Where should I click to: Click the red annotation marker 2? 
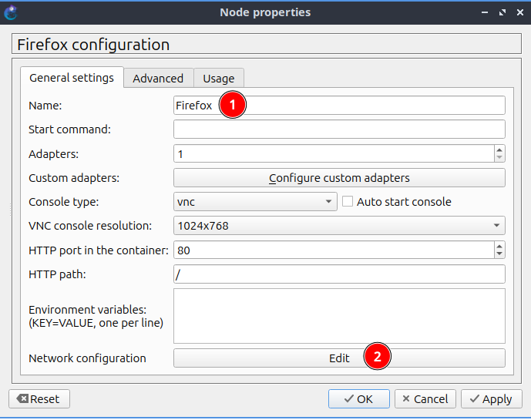pyautogui.click(x=378, y=358)
